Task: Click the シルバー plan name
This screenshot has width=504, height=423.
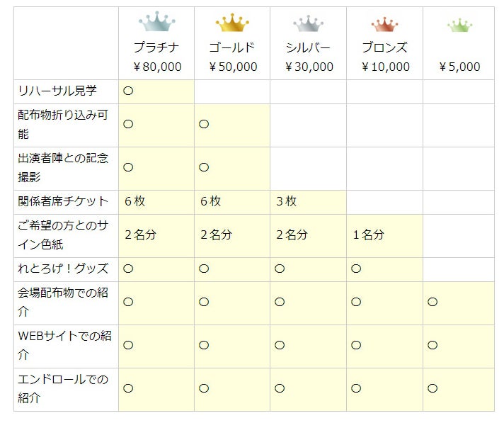Action: 308,48
